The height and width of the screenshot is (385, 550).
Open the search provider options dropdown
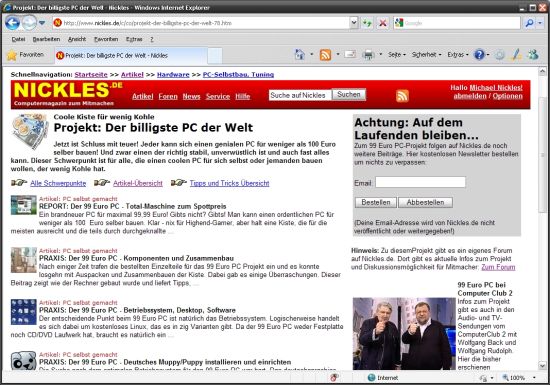click(x=540, y=23)
